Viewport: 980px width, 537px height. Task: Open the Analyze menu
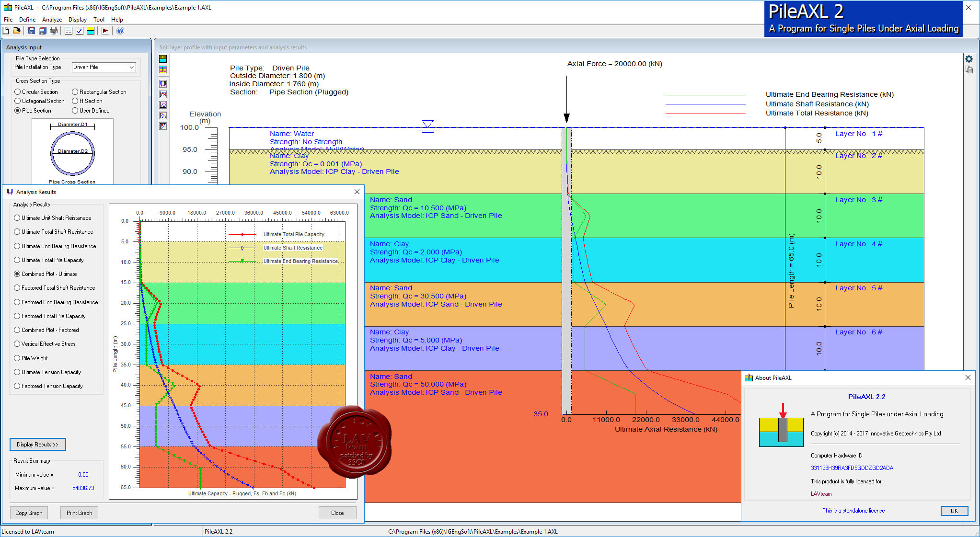click(x=52, y=20)
